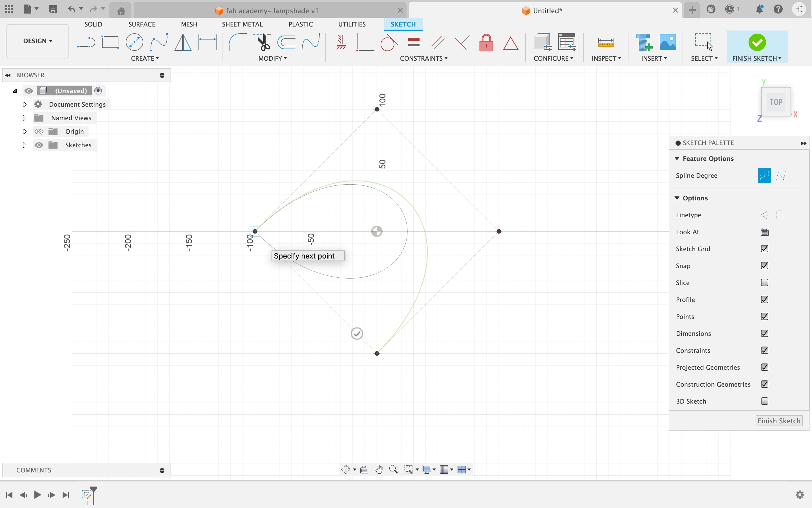The width and height of the screenshot is (812, 508).
Task: Switch to the PLASTIC tab
Action: tap(301, 24)
